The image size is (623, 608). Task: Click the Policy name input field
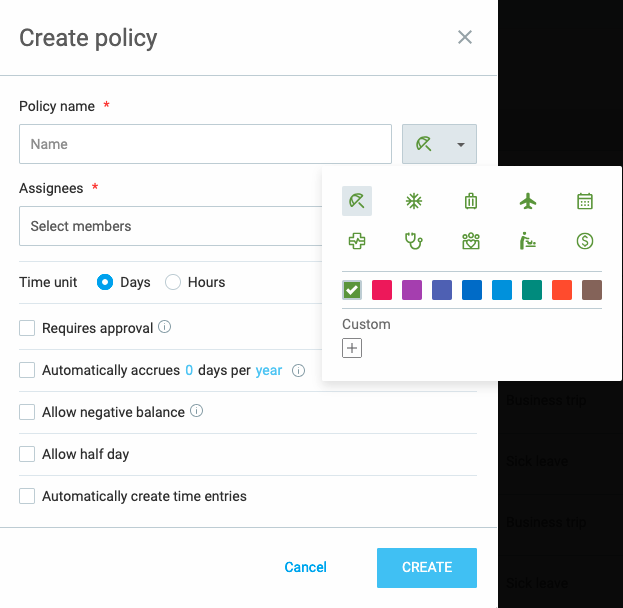click(x=205, y=144)
